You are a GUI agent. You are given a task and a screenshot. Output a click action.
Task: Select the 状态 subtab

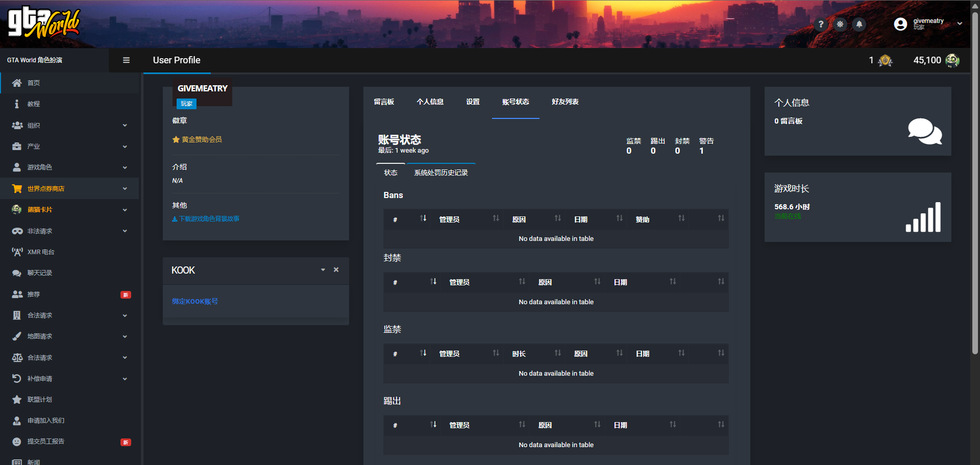point(390,173)
